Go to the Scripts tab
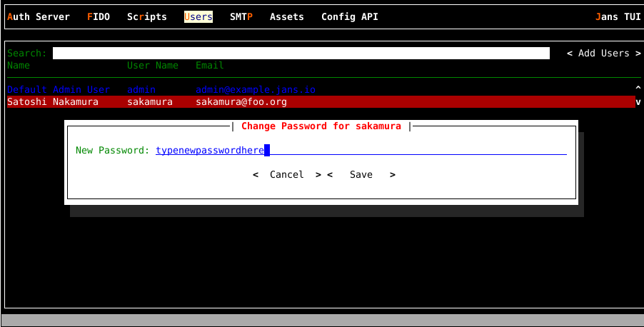This screenshot has width=644, height=327. click(x=146, y=16)
